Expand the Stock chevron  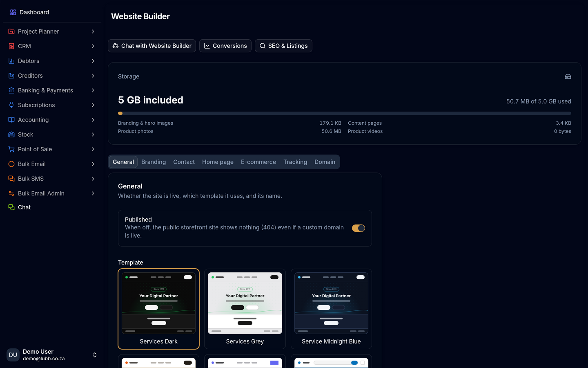[x=93, y=135]
